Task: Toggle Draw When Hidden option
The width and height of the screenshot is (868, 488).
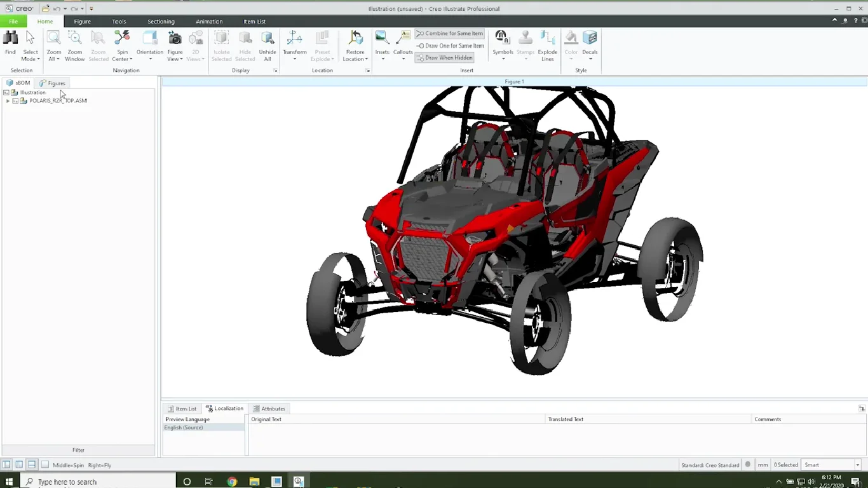Action: pos(444,58)
